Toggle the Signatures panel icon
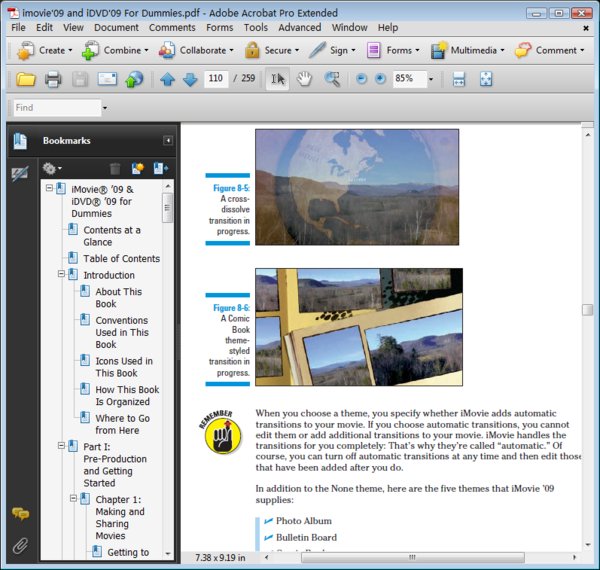600x570 pixels. pos(20,174)
